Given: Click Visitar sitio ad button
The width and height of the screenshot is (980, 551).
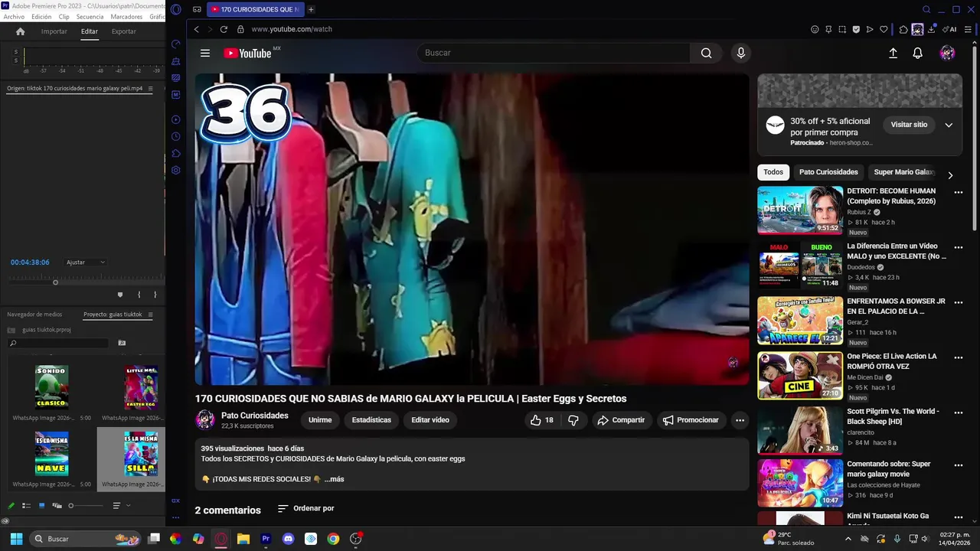Looking at the screenshot, I should 909,125.
